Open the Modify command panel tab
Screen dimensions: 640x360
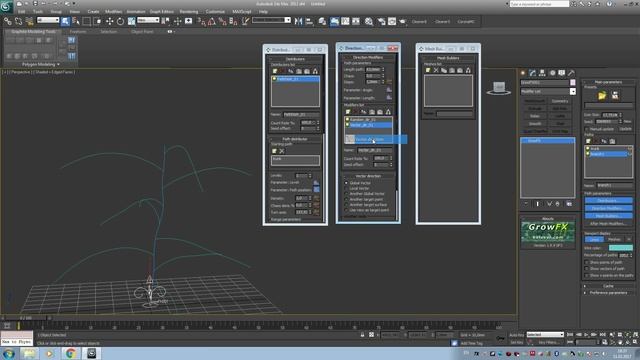[533, 73]
